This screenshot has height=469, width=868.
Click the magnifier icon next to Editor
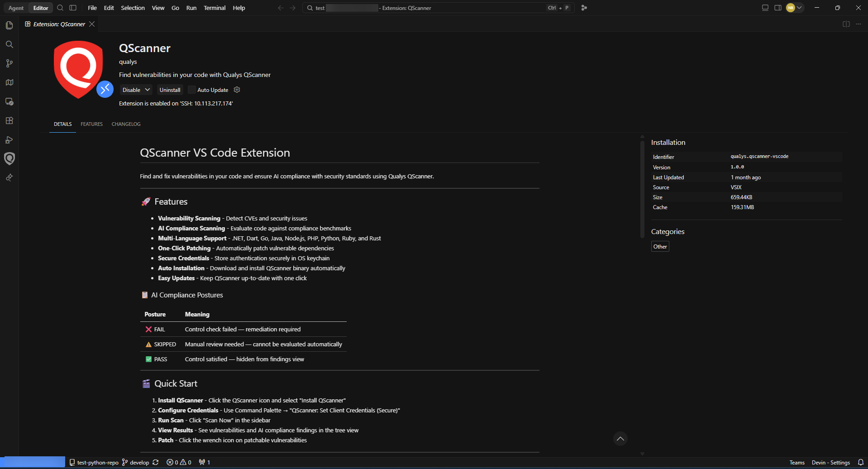(x=60, y=8)
